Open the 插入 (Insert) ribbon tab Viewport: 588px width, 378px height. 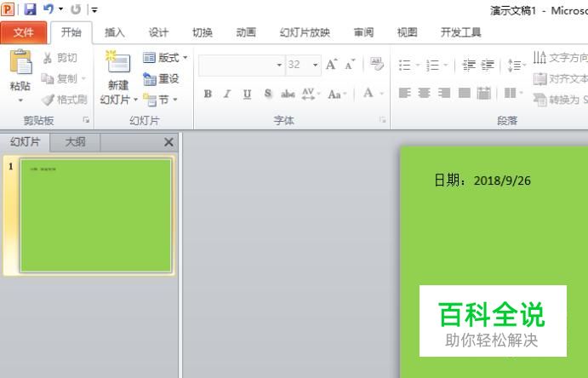(115, 32)
